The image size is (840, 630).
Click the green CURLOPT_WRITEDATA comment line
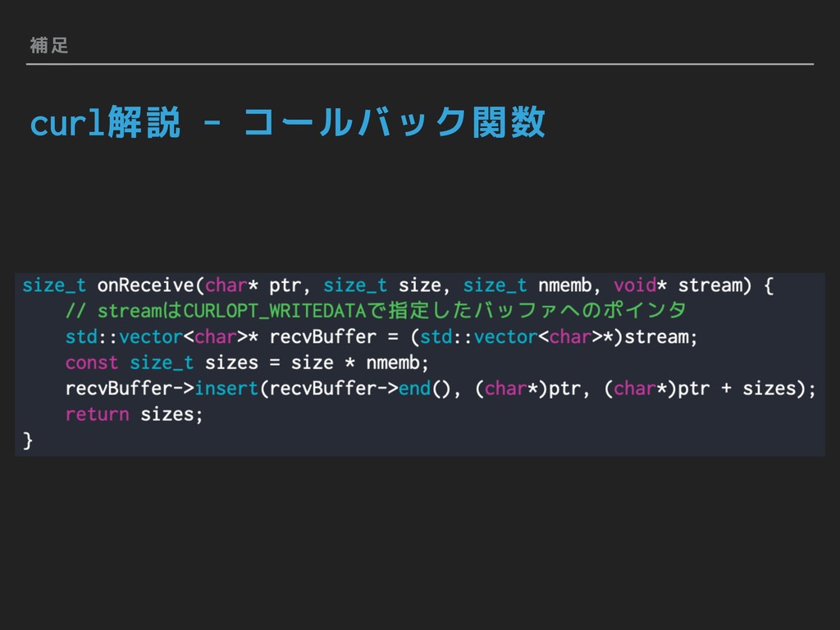point(376,311)
